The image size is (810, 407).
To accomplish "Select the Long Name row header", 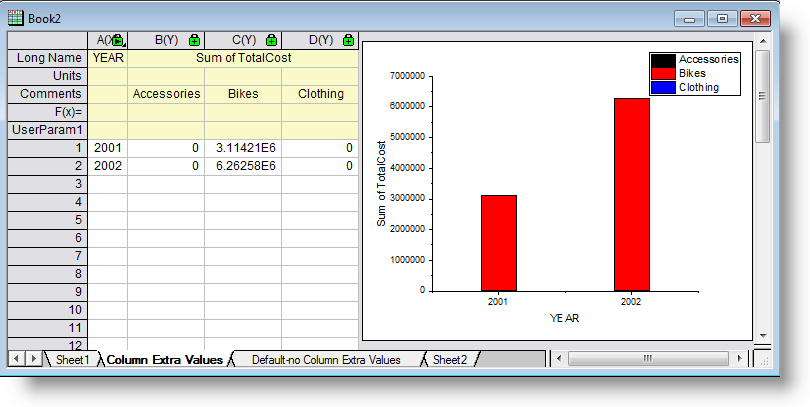I will tap(48, 58).
